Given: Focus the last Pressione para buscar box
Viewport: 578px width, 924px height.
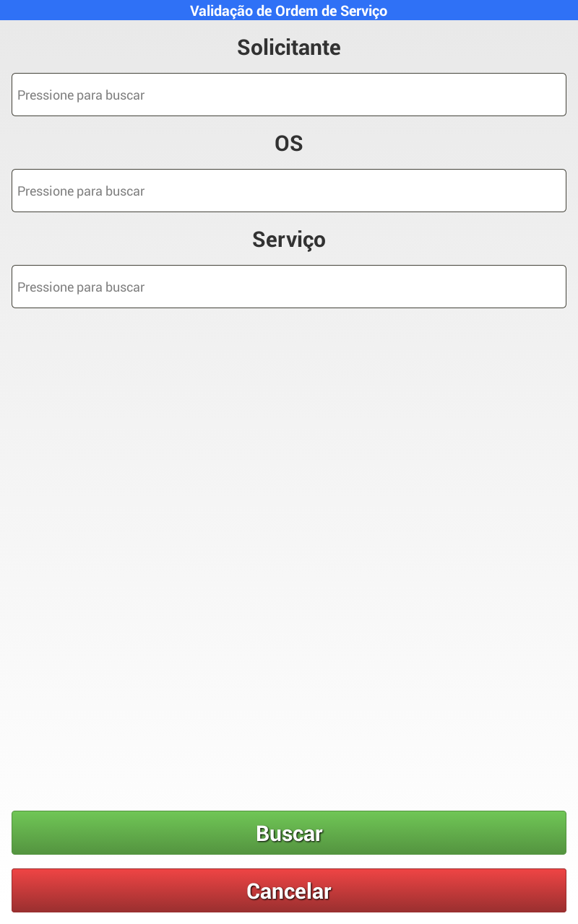Looking at the screenshot, I should pos(289,287).
